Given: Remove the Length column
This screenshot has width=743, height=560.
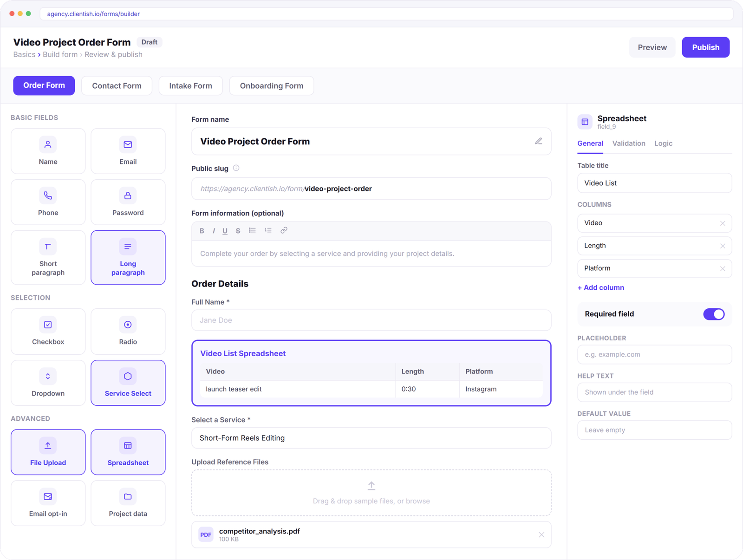Looking at the screenshot, I should pyautogui.click(x=723, y=246).
